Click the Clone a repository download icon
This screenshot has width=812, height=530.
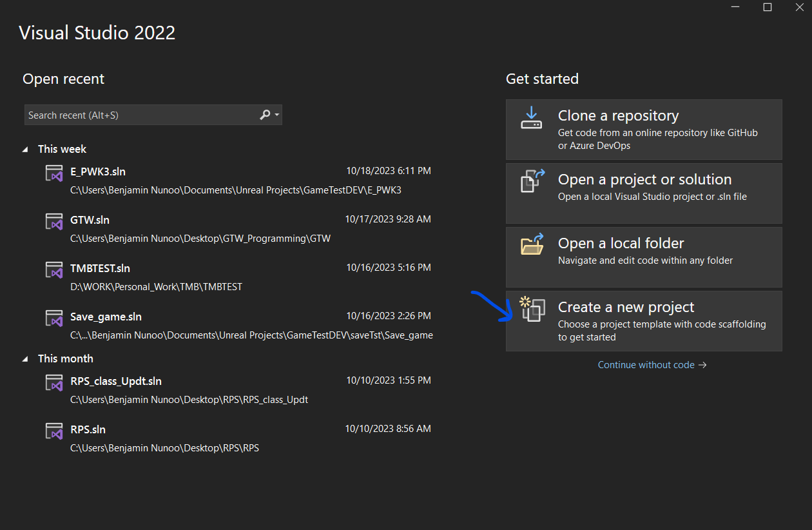532,118
